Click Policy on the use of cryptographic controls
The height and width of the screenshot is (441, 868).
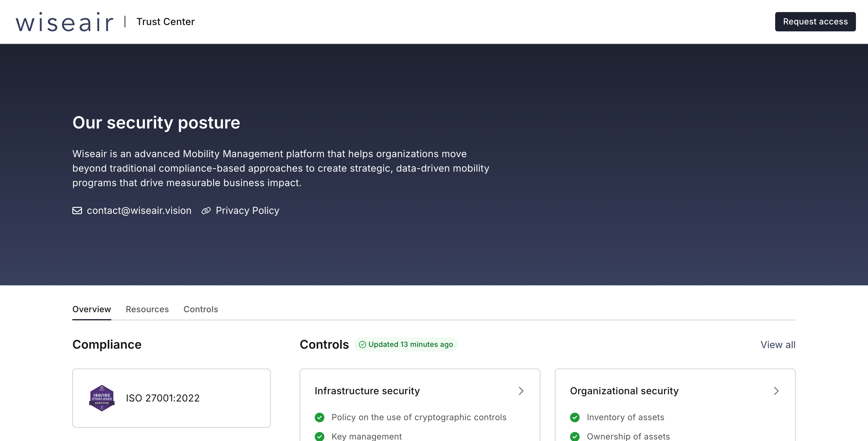click(419, 417)
